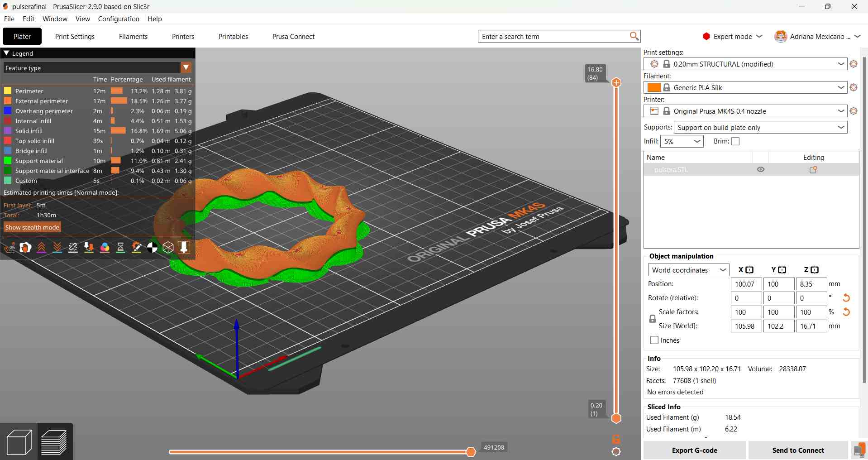Toggle Y axis mirror button

tap(782, 270)
